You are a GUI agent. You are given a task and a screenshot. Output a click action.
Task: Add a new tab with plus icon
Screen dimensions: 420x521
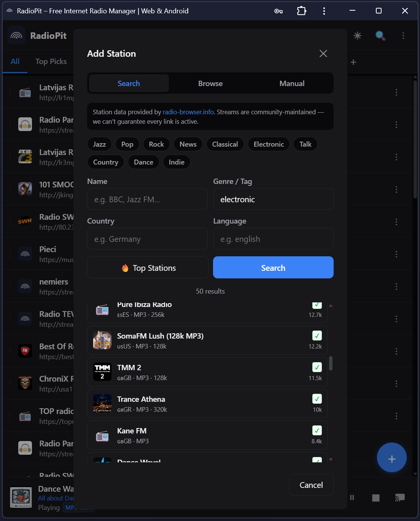point(353,62)
